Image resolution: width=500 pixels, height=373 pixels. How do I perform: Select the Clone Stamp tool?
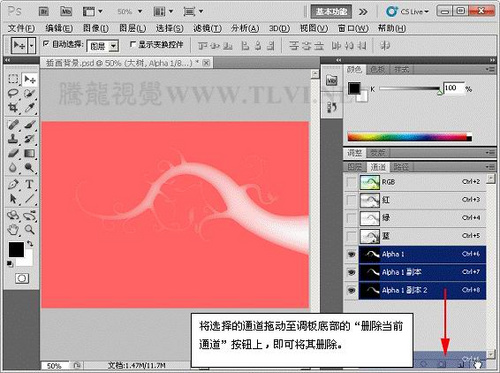pos(13,139)
